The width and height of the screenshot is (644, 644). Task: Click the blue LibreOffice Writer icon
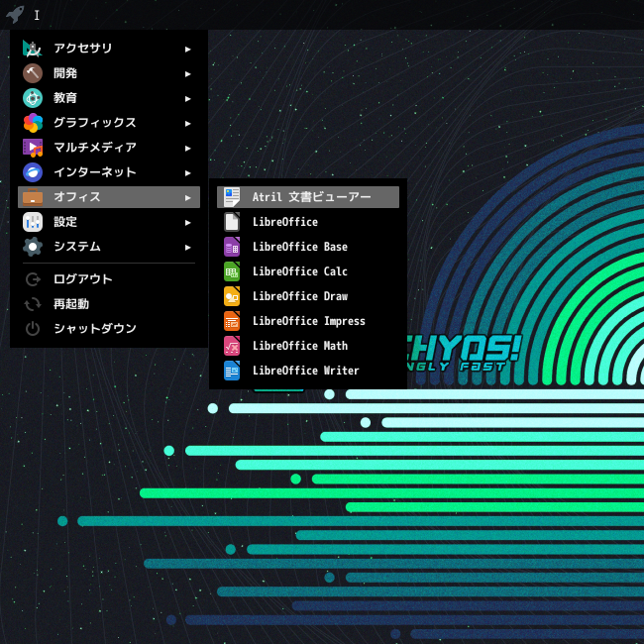[232, 371]
